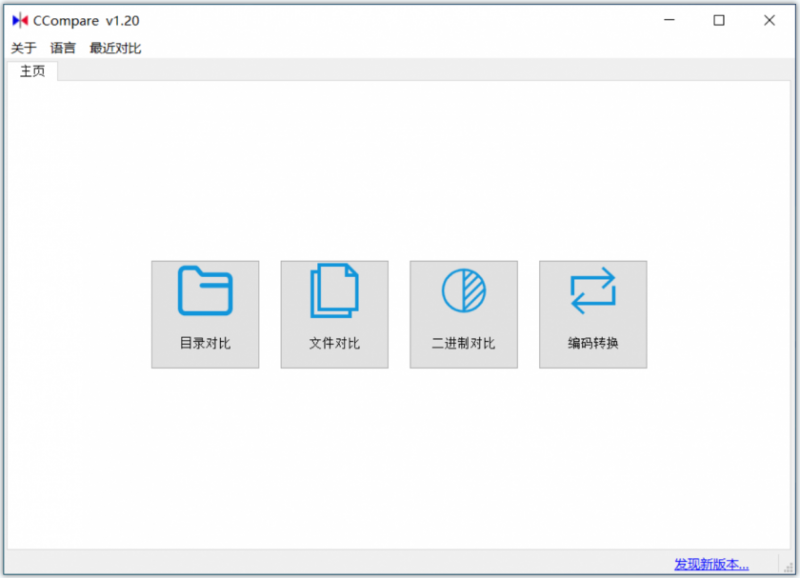
Task: Start the 二进制对比 binary compare tool
Action: pos(464,314)
